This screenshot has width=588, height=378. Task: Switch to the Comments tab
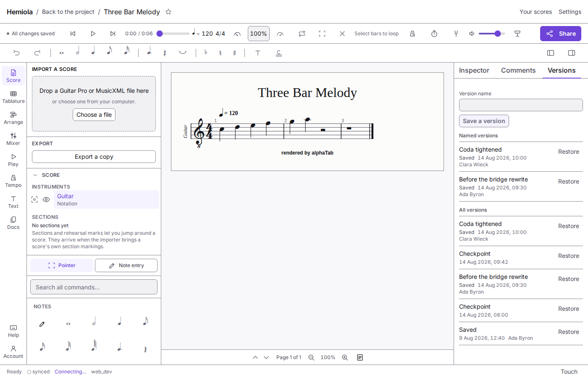(518, 71)
